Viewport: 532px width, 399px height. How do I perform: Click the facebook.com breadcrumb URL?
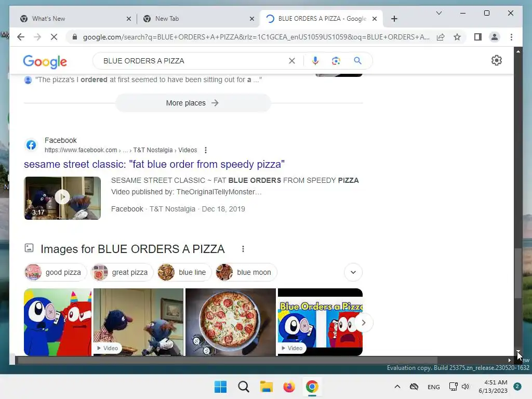(x=121, y=150)
